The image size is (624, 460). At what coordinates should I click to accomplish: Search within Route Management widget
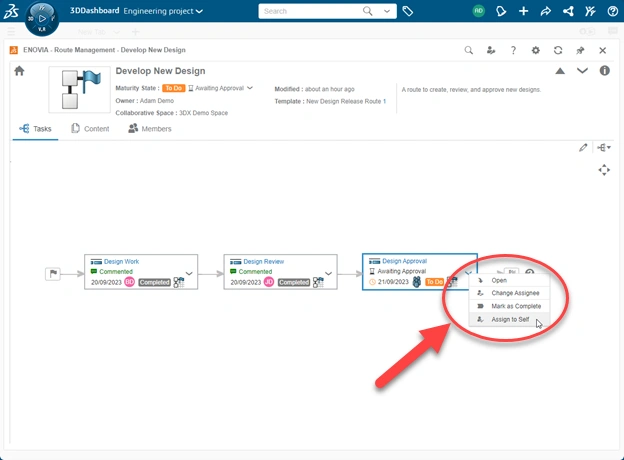click(x=469, y=50)
